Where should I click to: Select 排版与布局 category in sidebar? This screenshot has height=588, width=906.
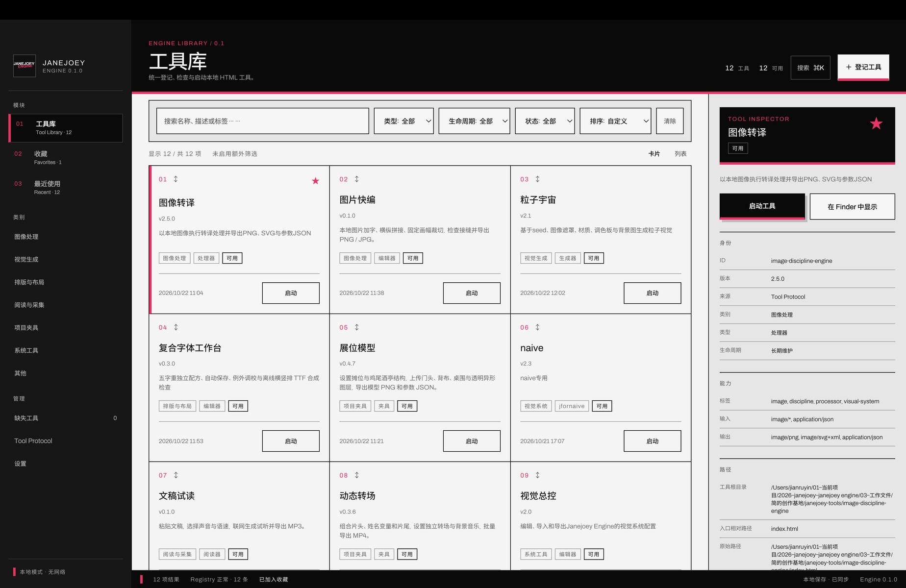29,282
